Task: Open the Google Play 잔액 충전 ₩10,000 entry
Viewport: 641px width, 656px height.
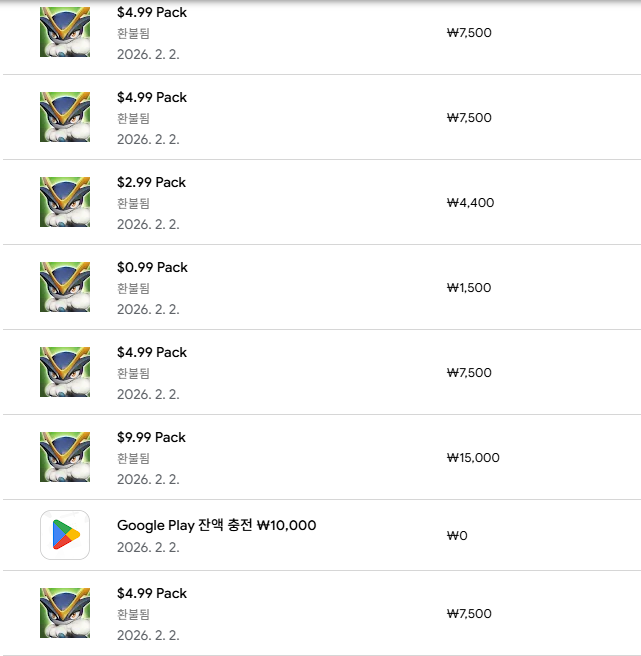Action: (216, 525)
